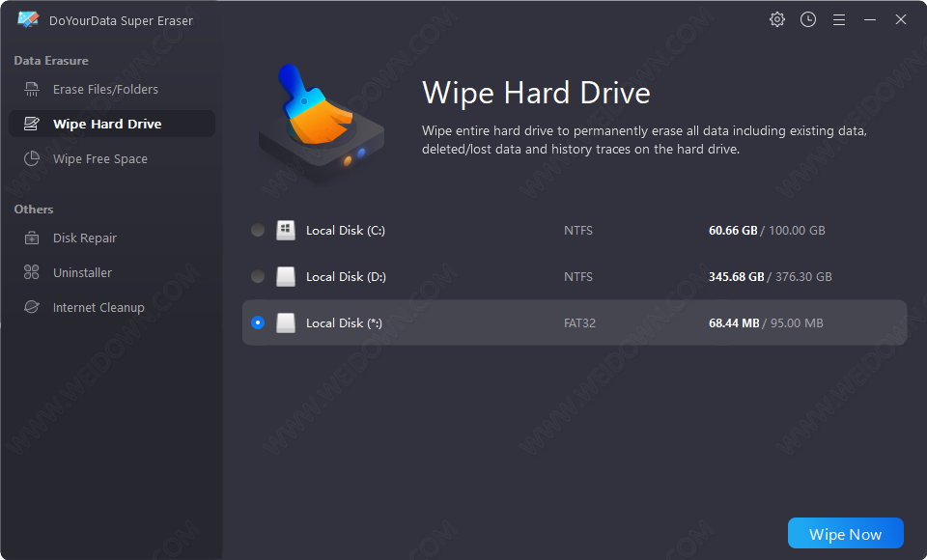Screen dimensions: 927x560
Task: Start wiping with the Wipe Now button
Action: pyautogui.click(x=846, y=533)
